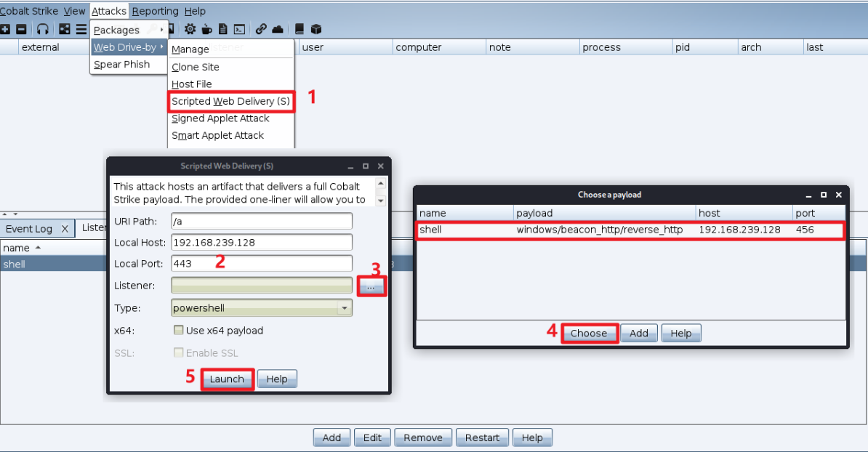Enable the Use x64 payload checkbox
The image size is (868, 452).
click(178, 331)
